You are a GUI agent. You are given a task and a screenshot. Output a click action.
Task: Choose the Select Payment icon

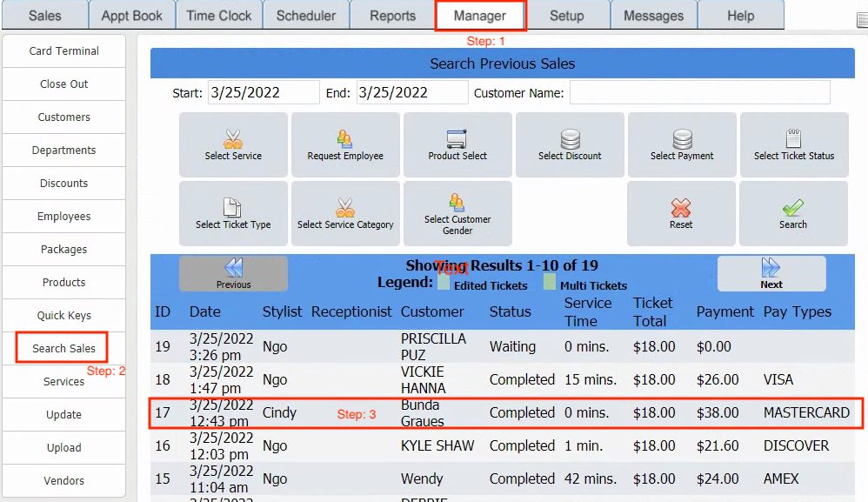coord(682,139)
